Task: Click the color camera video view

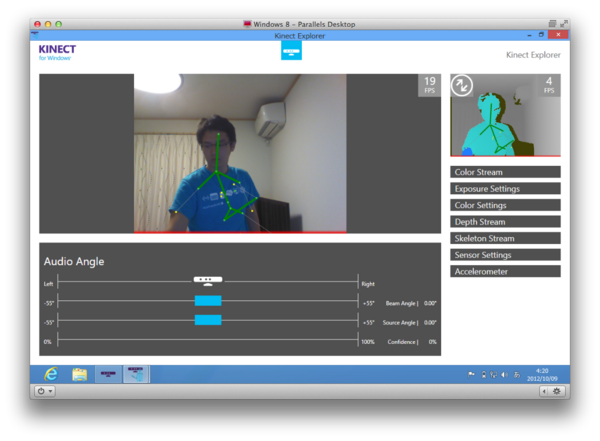Action: [x=240, y=154]
